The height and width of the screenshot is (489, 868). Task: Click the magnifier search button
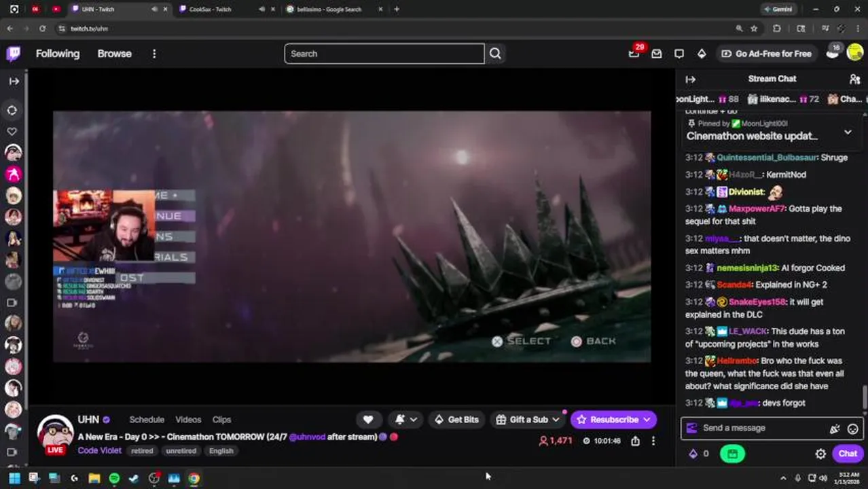(x=495, y=54)
